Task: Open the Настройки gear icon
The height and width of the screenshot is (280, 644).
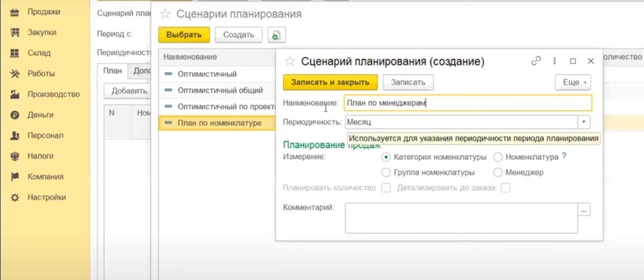Action: 16,197
